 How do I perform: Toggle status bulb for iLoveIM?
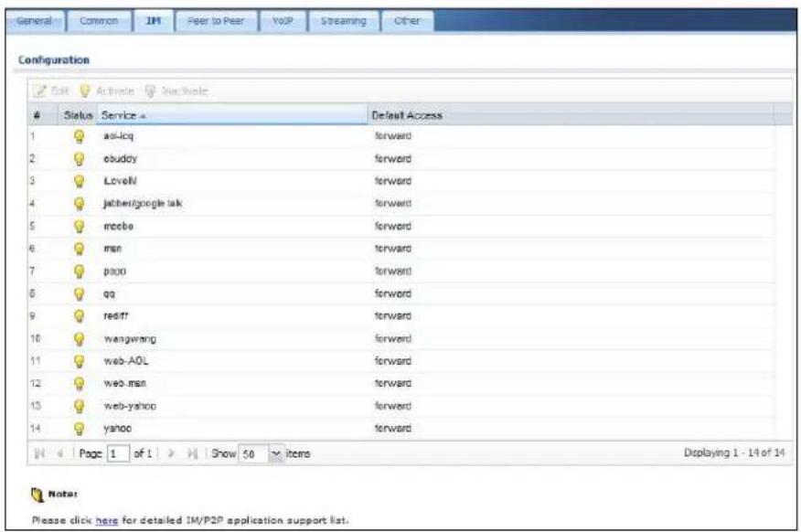click(x=80, y=181)
